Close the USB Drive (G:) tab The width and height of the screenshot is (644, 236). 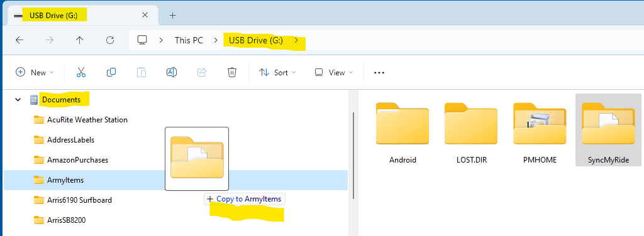pos(145,15)
